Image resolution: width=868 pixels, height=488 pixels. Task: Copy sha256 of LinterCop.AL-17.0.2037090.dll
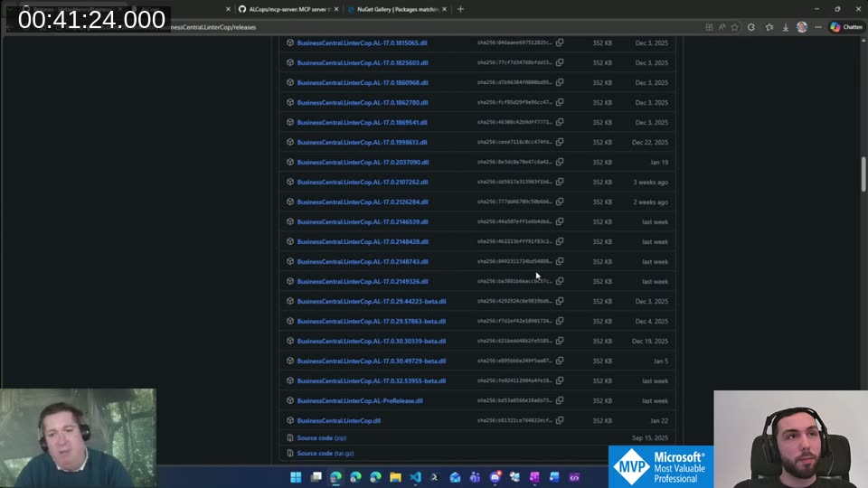(x=560, y=162)
